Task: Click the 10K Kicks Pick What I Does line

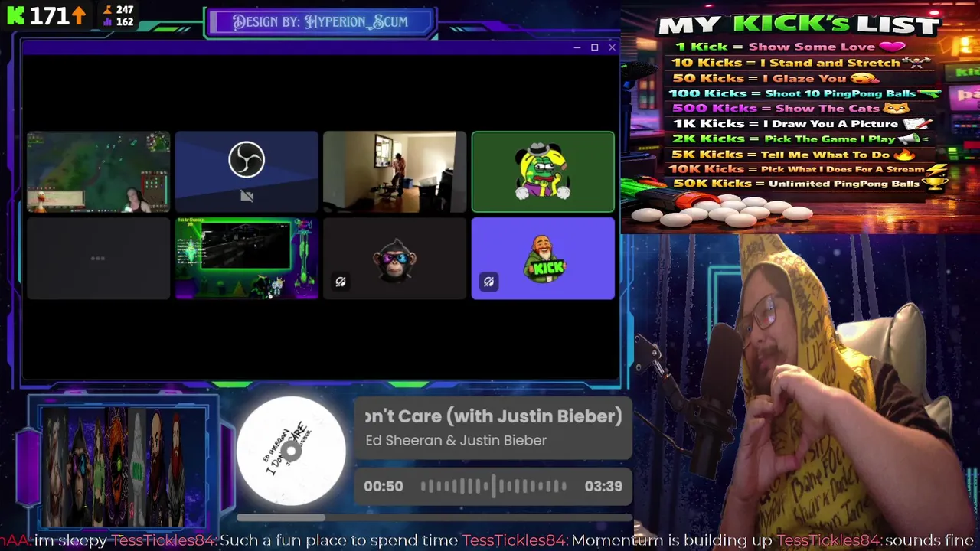Action: [808, 169]
